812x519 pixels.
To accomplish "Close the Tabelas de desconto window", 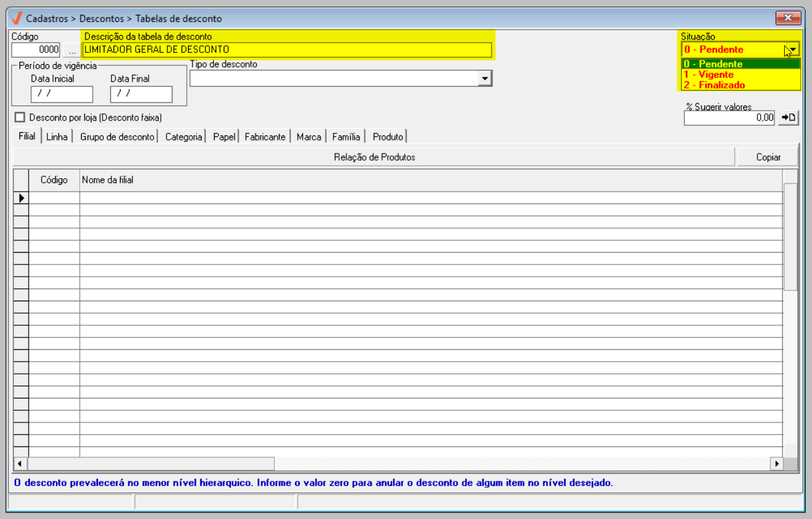I will [x=788, y=18].
